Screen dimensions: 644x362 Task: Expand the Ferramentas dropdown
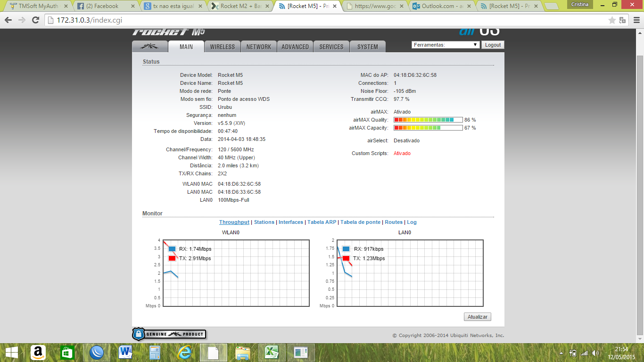pyautogui.click(x=446, y=45)
